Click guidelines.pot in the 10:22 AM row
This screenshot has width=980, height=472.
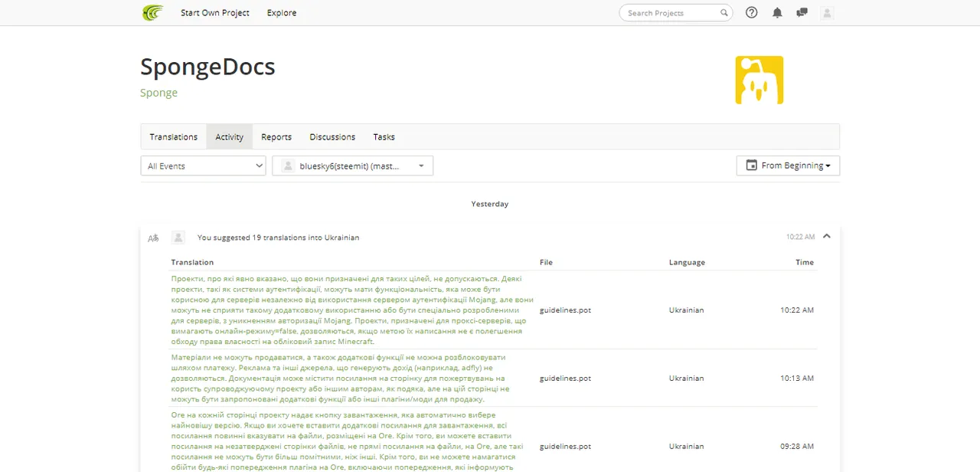565,310
